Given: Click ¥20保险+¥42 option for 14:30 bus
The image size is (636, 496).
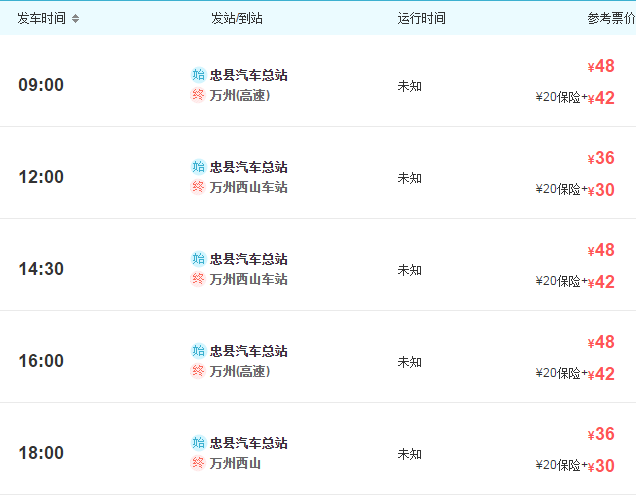Looking at the screenshot, I should [575, 281].
